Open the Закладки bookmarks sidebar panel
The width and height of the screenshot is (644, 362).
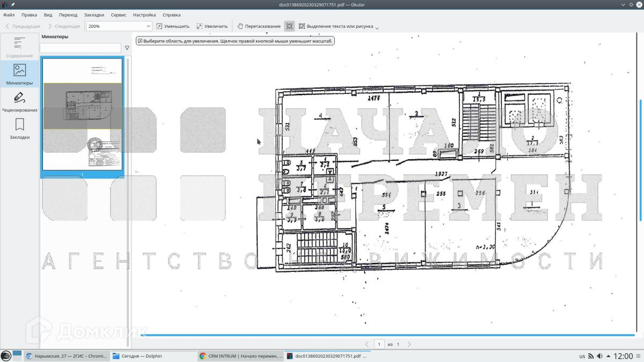19,129
